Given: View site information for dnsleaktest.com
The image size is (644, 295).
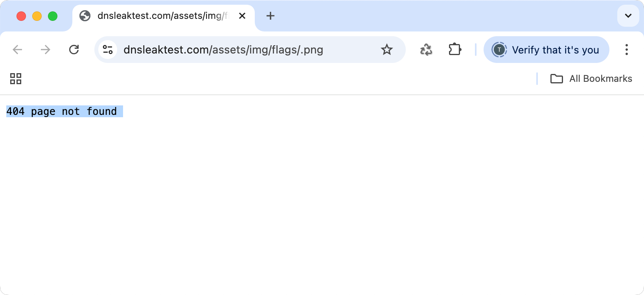Looking at the screenshot, I should pyautogui.click(x=108, y=50).
